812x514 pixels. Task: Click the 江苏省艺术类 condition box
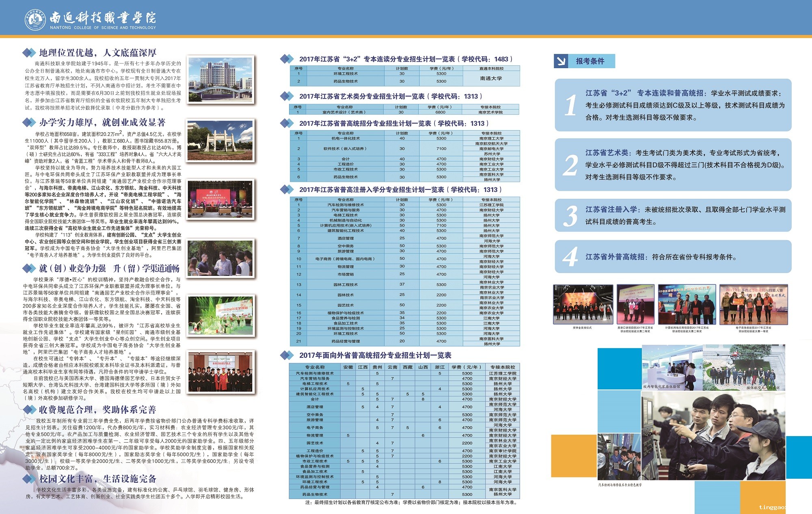[673, 164]
